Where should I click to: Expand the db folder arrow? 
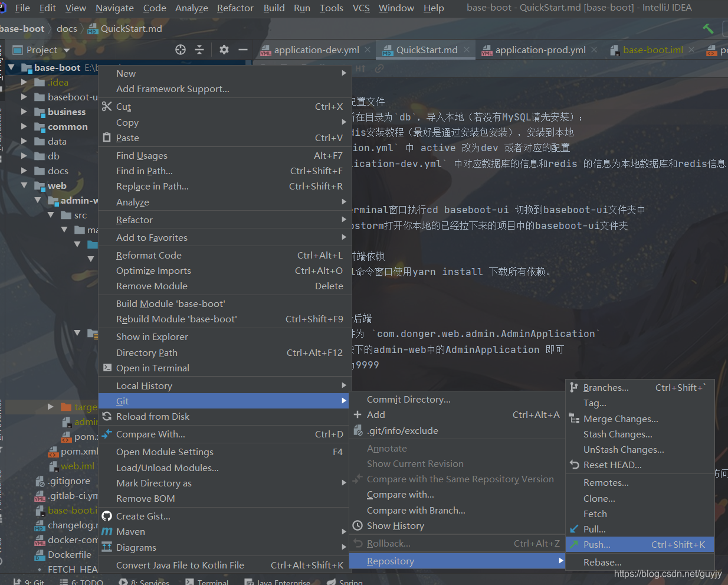(24, 156)
